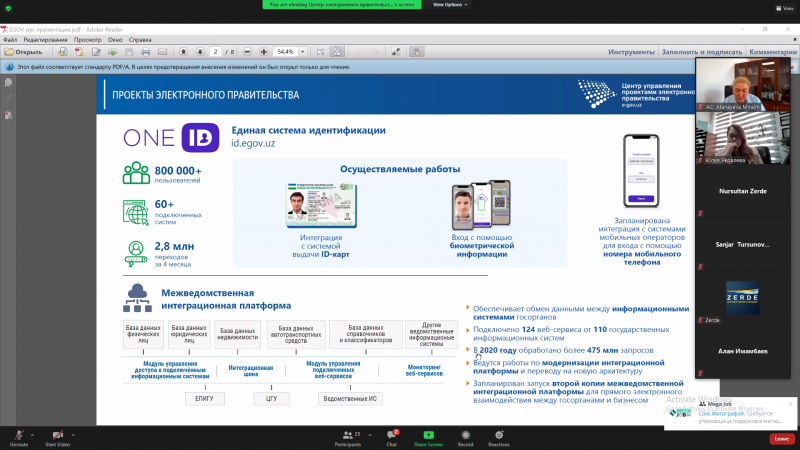
Task: Open the Редактирование menu
Action: [x=45, y=39]
